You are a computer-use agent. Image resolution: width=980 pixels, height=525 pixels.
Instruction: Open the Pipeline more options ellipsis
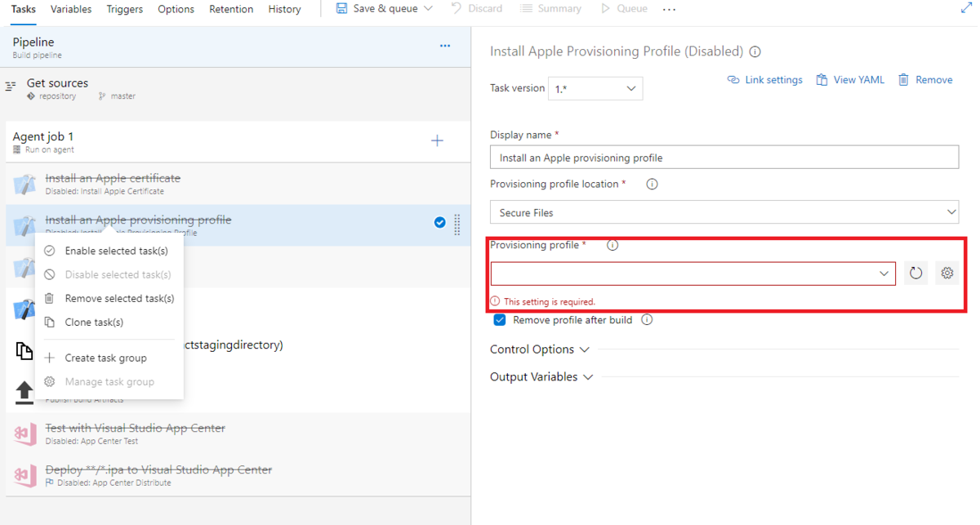coord(445,46)
